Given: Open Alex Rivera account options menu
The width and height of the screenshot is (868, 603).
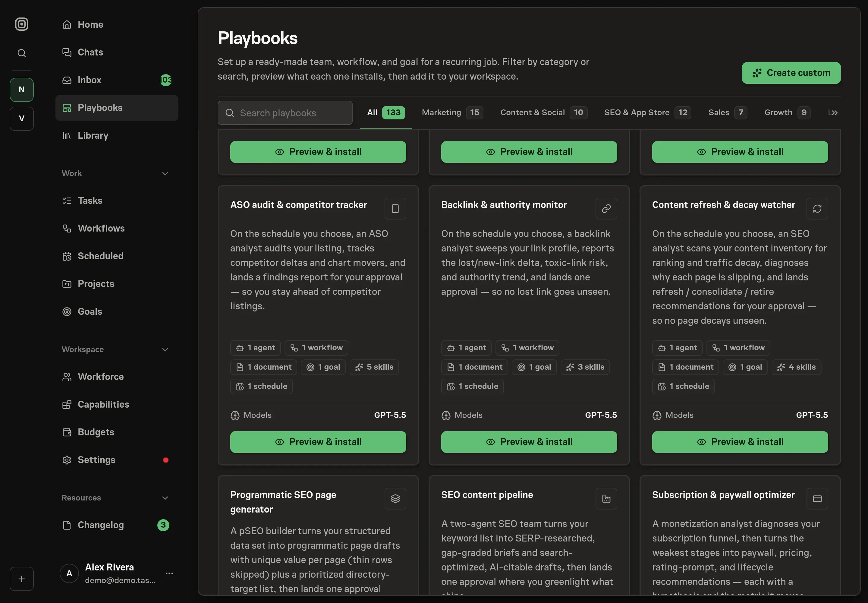Looking at the screenshot, I should 169,573.
